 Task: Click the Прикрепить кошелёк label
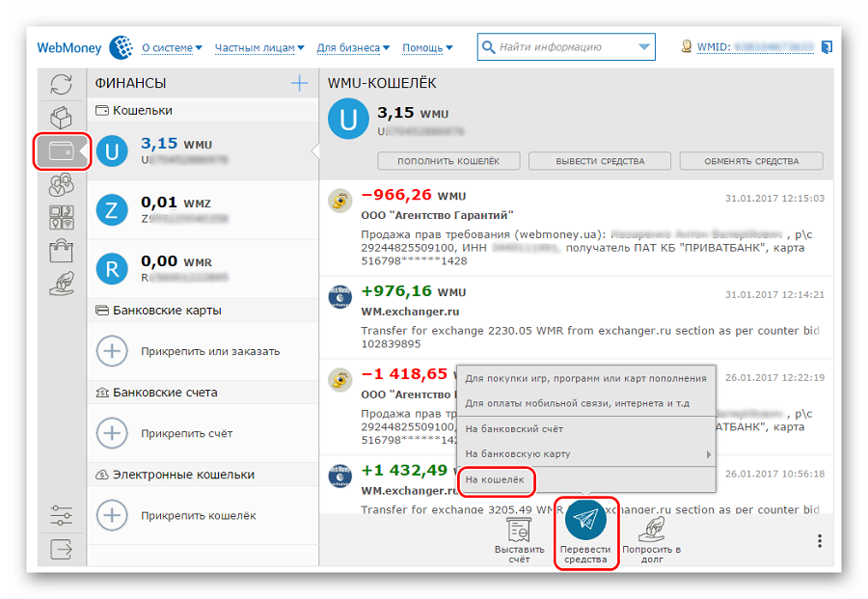point(198,516)
